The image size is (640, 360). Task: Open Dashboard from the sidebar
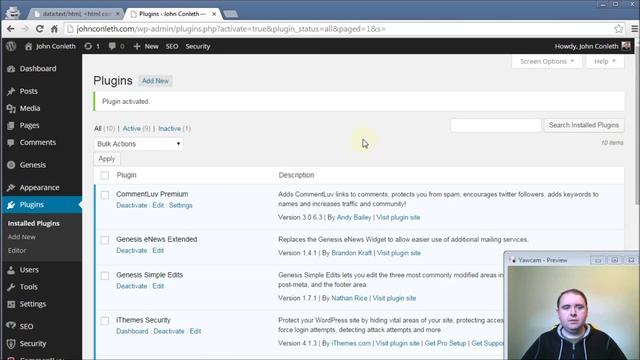point(38,69)
